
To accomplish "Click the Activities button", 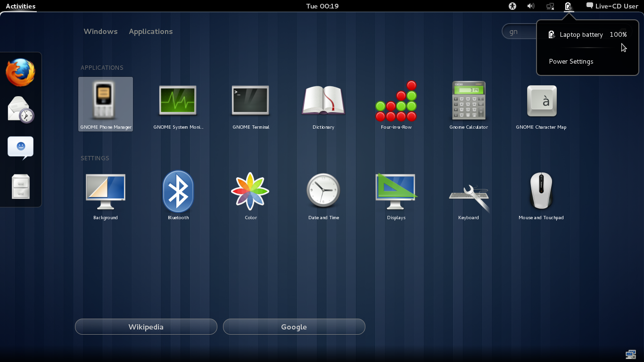I will pos(21,6).
